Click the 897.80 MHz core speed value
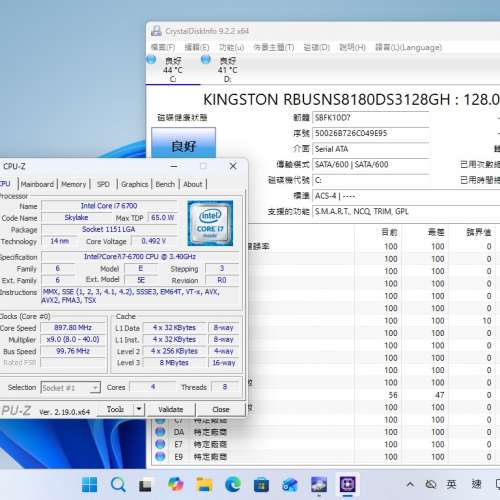Viewport: 500px width, 500px height. coord(73,327)
